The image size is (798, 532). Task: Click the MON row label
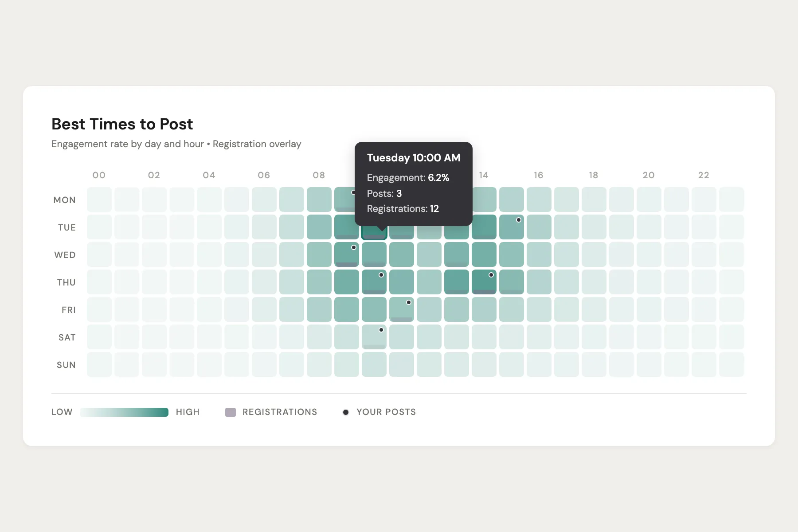(65, 200)
